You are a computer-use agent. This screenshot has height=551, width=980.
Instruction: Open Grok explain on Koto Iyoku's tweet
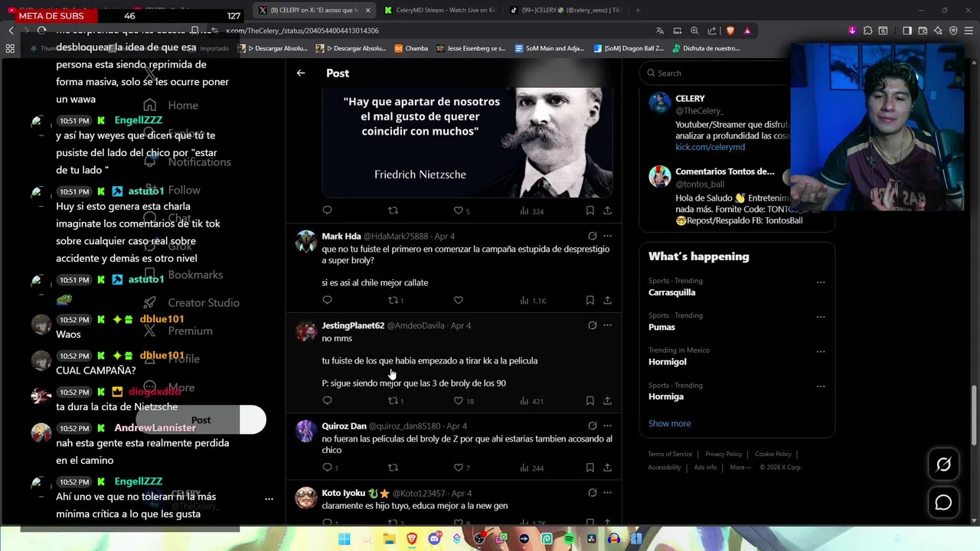pyautogui.click(x=592, y=493)
